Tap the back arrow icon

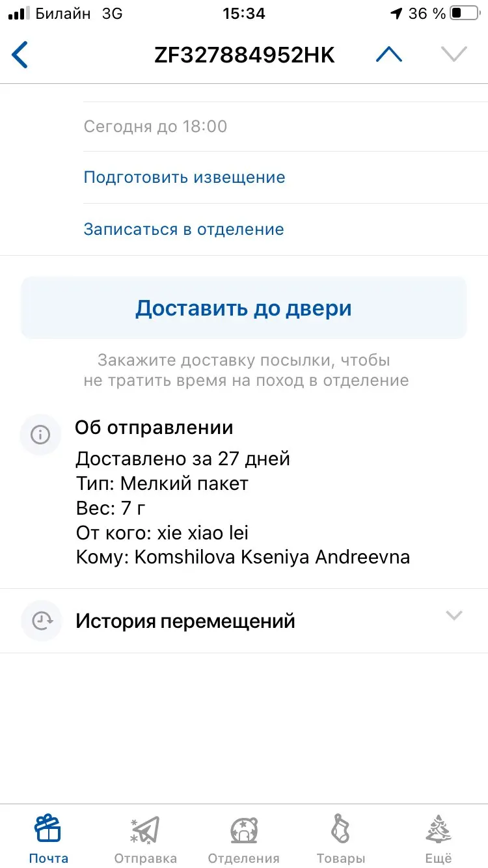(x=21, y=55)
